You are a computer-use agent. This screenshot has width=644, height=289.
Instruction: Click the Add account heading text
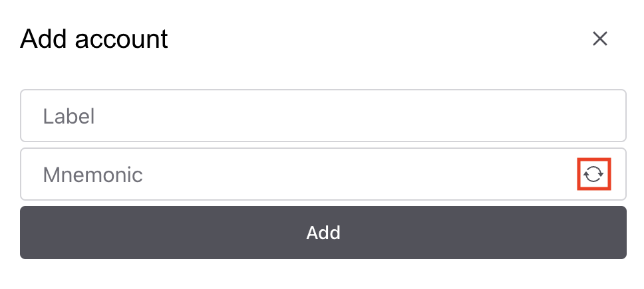pos(94,39)
